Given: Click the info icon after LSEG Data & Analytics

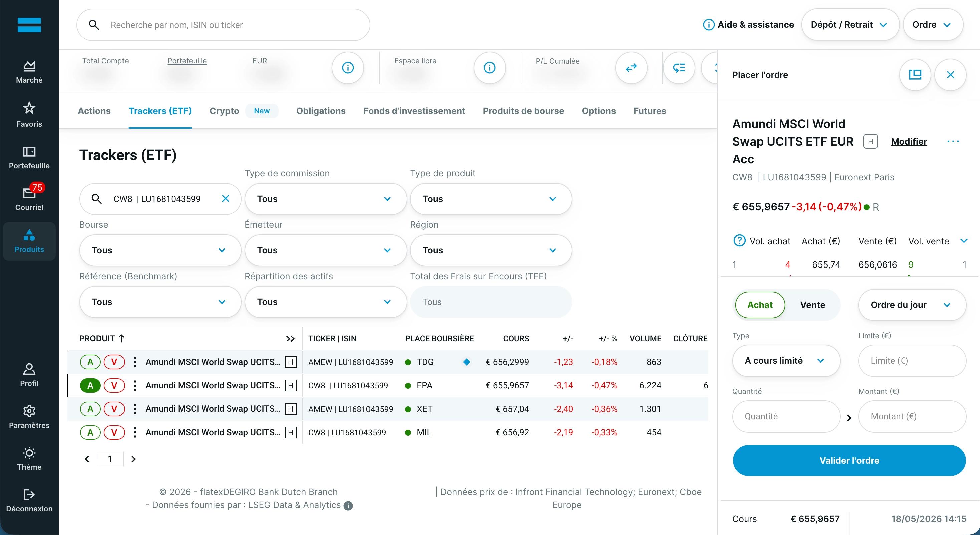Looking at the screenshot, I should [x=348, y=506].
